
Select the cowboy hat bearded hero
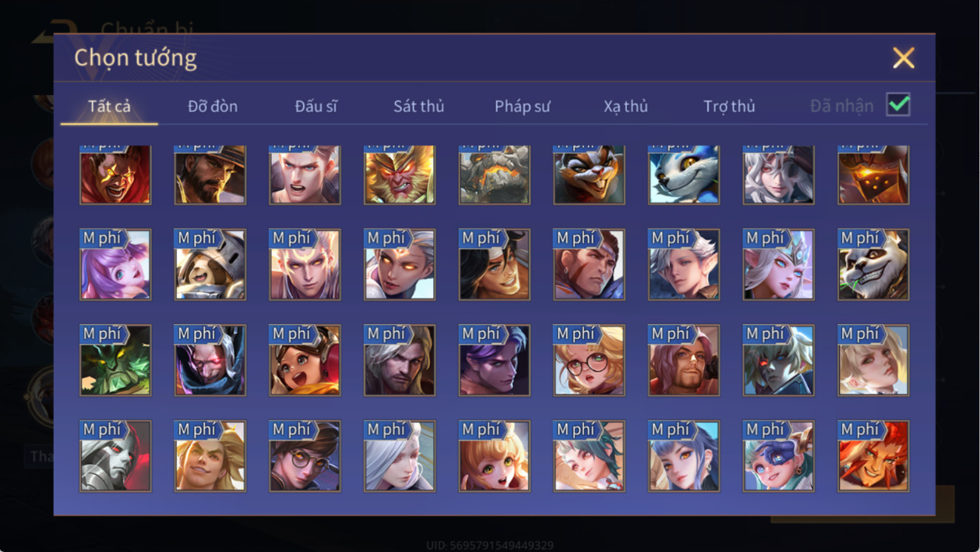(x=210, y=175)
